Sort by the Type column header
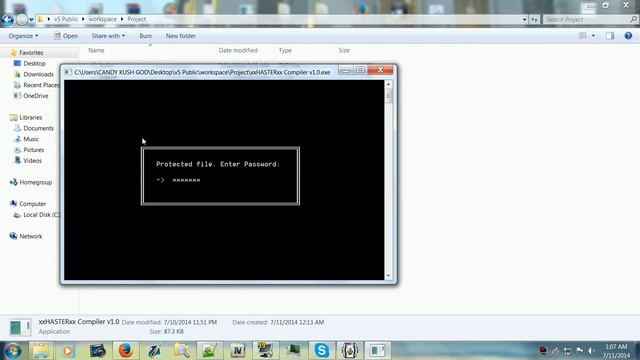This screenshot has height=360, width=640. tap(285, 50)
